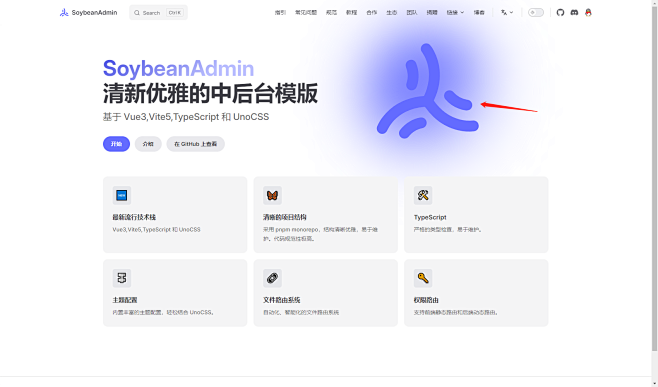
Task: Click the 最新流行技术栈 card title
Action: pos(134,217)
